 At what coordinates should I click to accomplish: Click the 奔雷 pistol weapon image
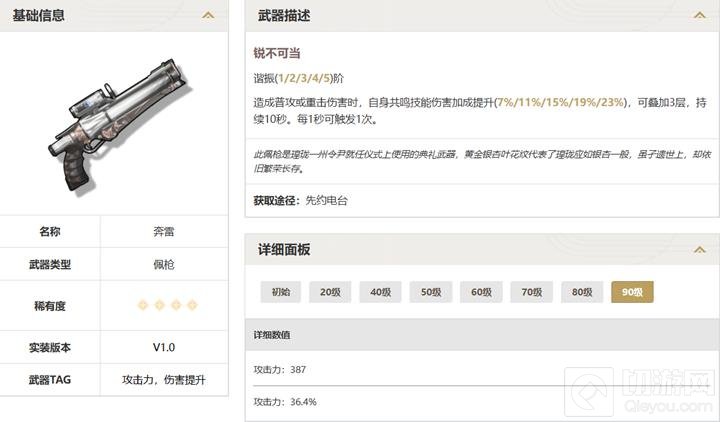tap(120, 124)
